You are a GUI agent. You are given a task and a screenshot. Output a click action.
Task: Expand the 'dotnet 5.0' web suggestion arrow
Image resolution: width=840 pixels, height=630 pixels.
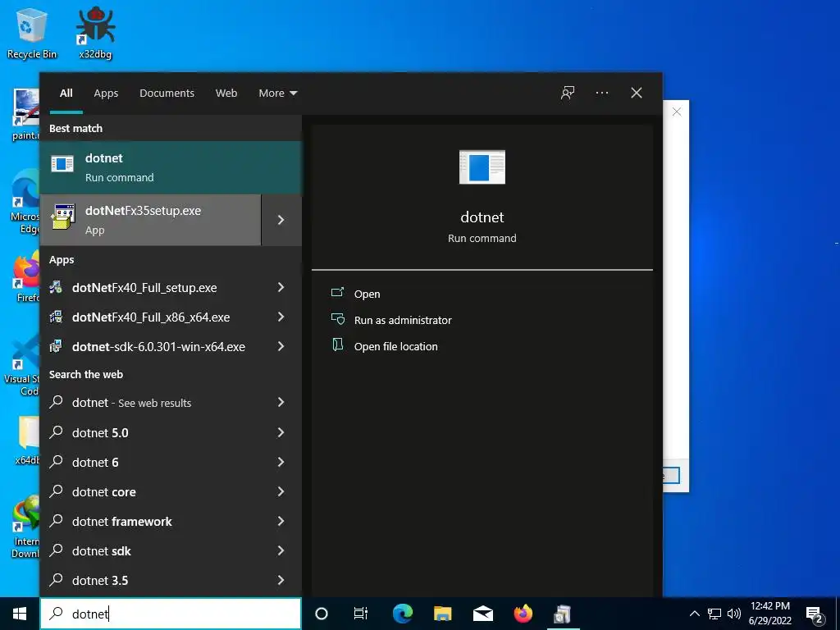(x=281, y=432)
